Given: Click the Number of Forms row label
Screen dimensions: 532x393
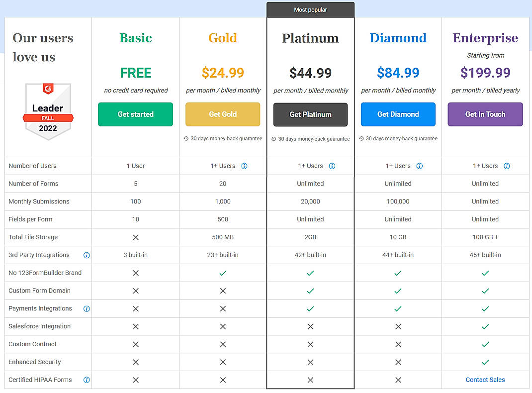Looking at the screenshot, I should pyautogui.click(x=33, y=184).
